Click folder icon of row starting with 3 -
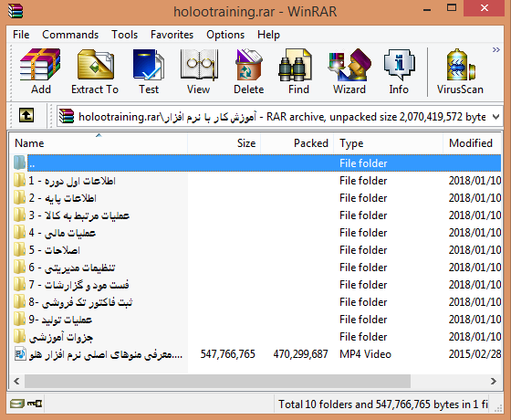The width and height of the screenshot is (511, 420). (x=19, y=215)
